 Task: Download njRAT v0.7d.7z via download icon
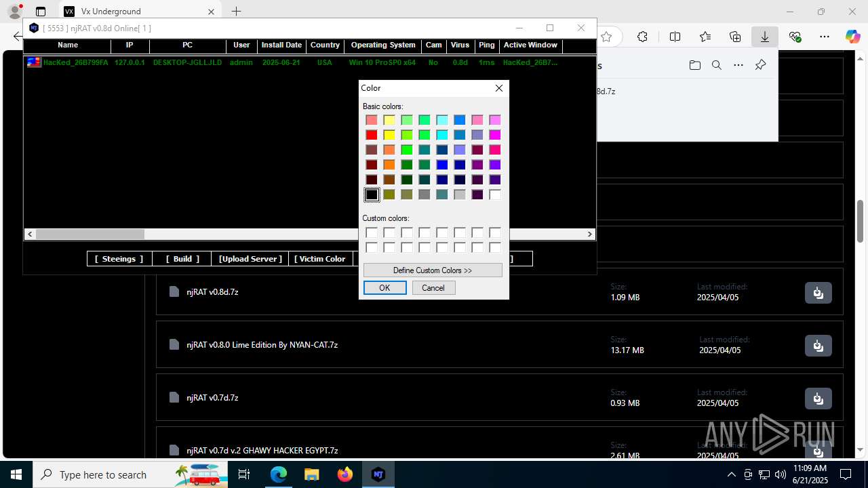pyautogui.click(x=818, y=399)
